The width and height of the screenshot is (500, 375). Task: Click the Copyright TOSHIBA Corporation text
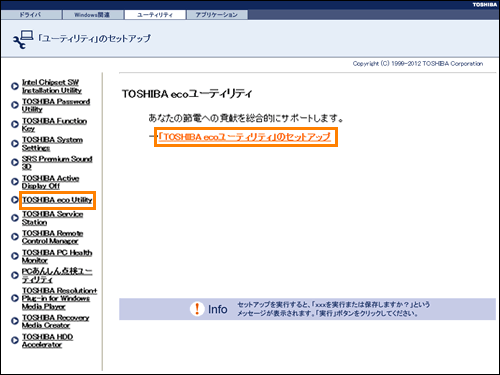tap(418, 63)
